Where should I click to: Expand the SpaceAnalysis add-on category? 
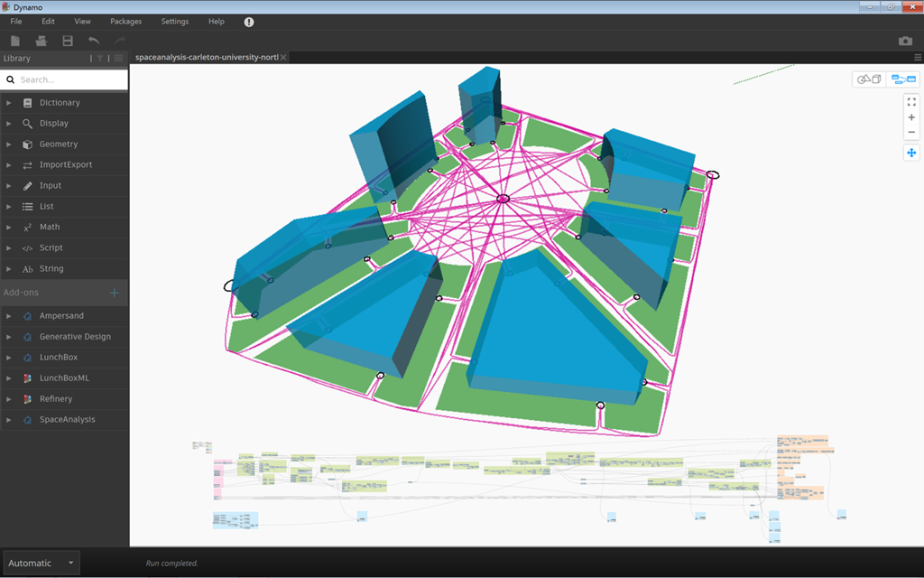[x=67, y=420]
